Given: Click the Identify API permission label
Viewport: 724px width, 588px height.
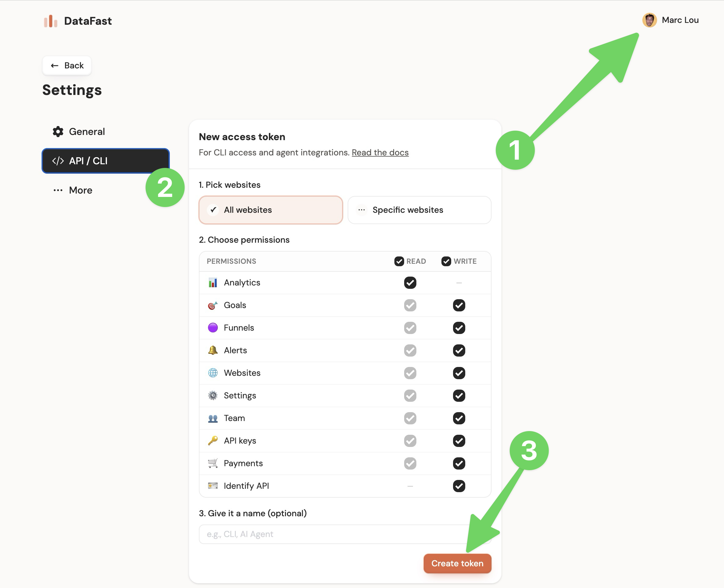Looking at the screenshot, I should (247, 486).
